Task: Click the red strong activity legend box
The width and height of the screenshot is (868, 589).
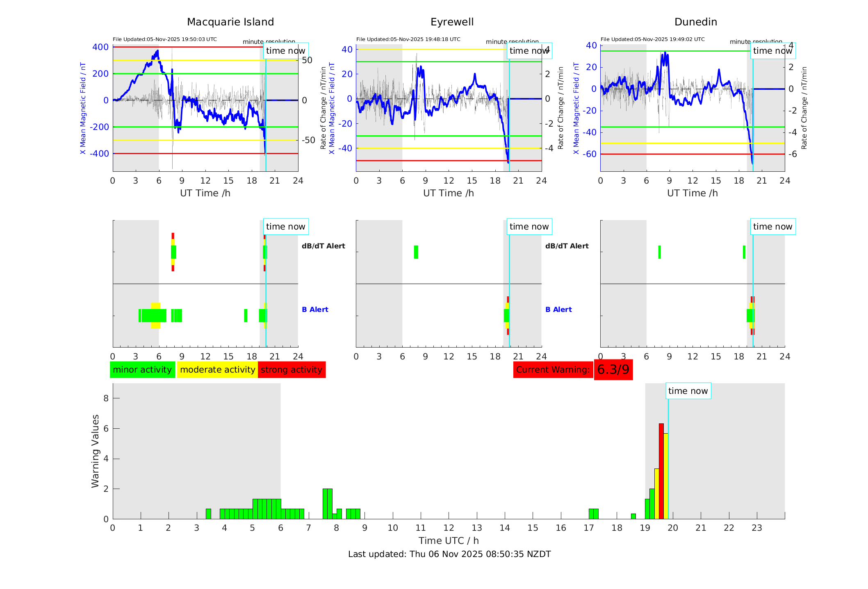Action: [292, 370]
